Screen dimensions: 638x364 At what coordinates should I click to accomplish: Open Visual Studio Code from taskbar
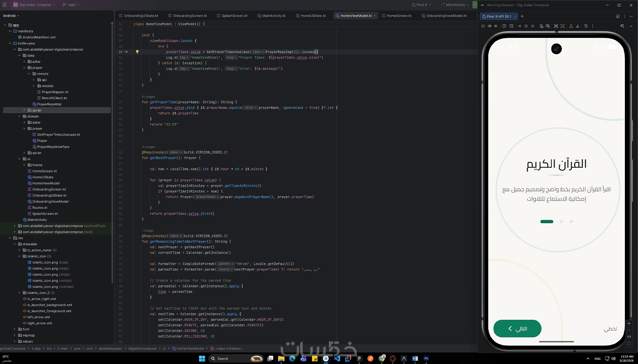coord(337,359)
